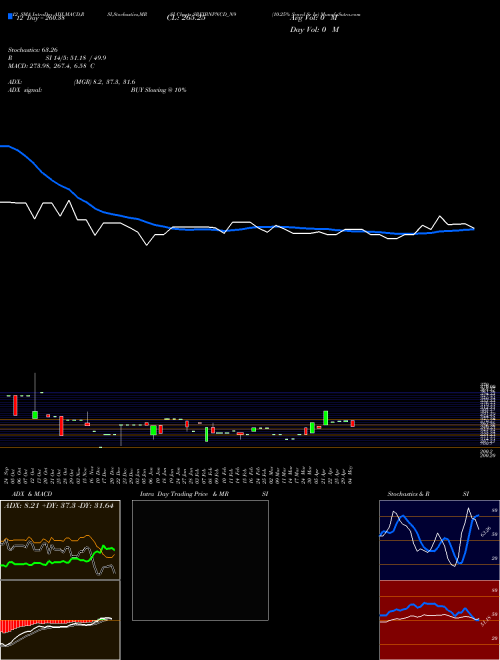The height and width of the screenshot is (660, 500).
Task: Open the ADX indicator chart panel
Action: [60, 540]
